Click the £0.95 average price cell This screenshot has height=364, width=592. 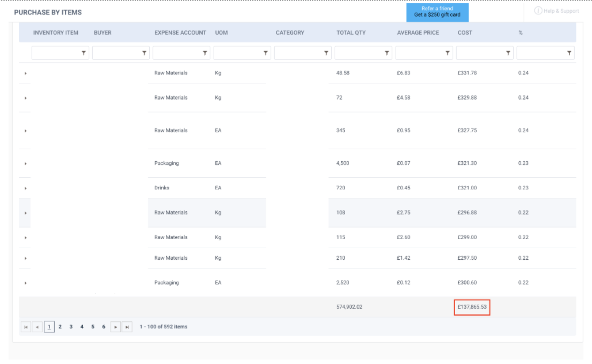(x=403, y=131)
